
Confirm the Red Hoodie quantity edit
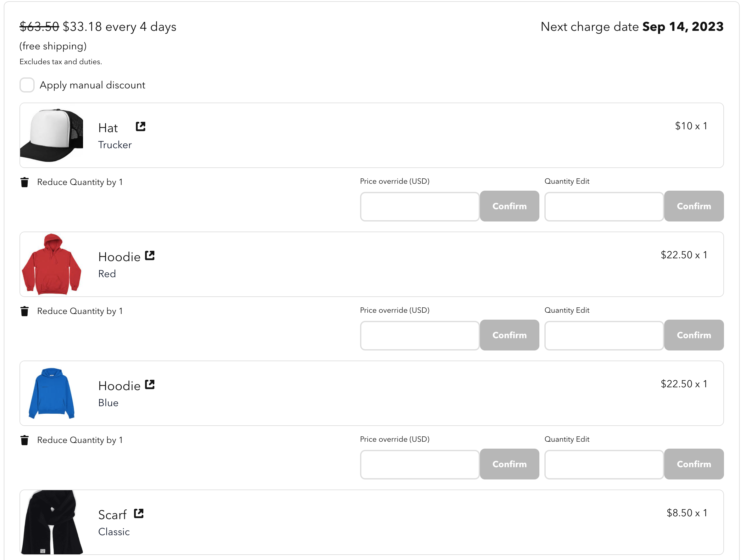tap(694, 335)
